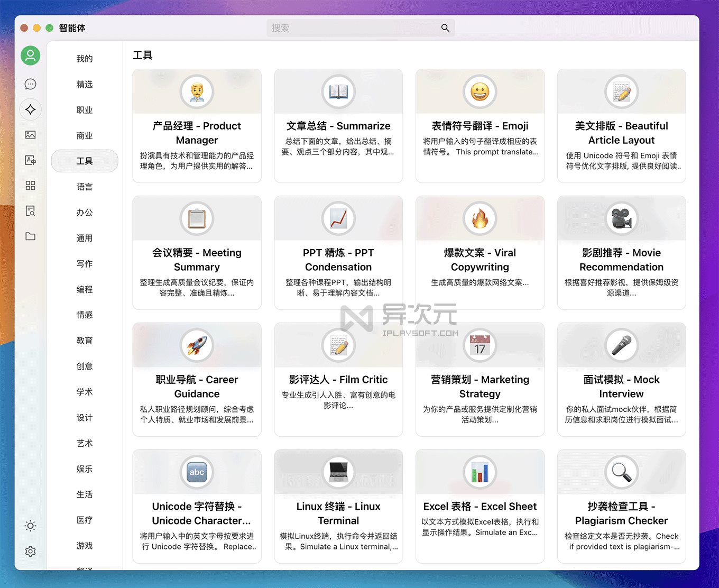Open the apps grid icon

(30, 186)
